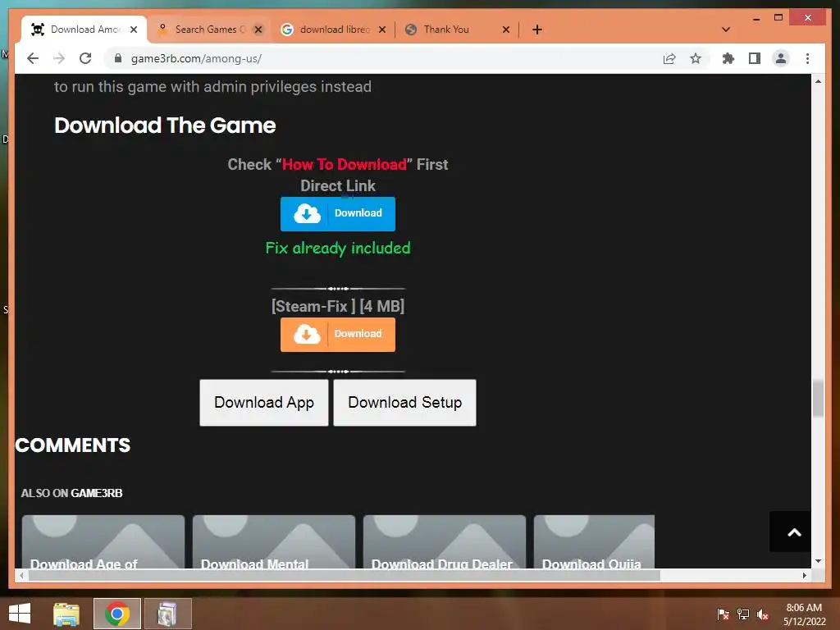Open File Explorer from the taskbar
The image size is (840, 630).
click(x=66, y=614)
